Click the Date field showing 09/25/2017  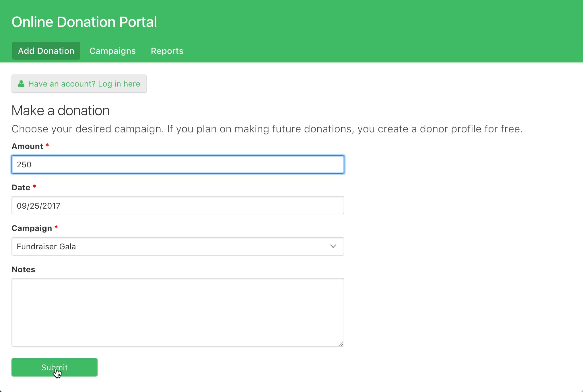pos(178,205)
